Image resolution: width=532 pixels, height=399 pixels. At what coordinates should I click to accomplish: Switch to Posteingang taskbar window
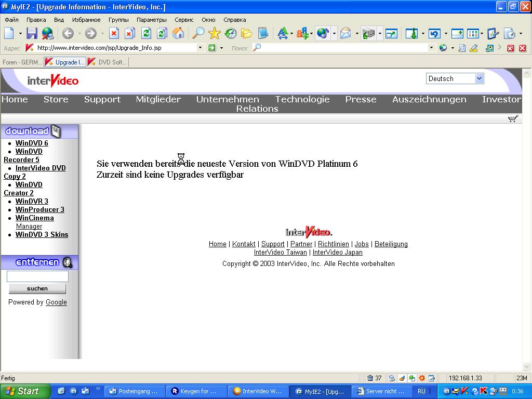click(x=134, y=391)
